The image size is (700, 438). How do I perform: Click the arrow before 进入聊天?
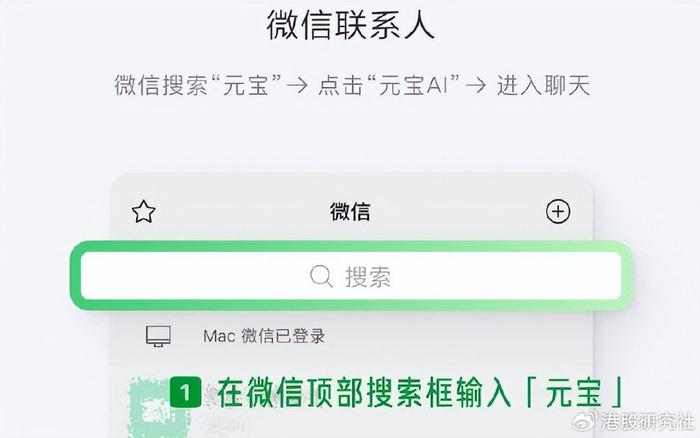pos(475,85)
